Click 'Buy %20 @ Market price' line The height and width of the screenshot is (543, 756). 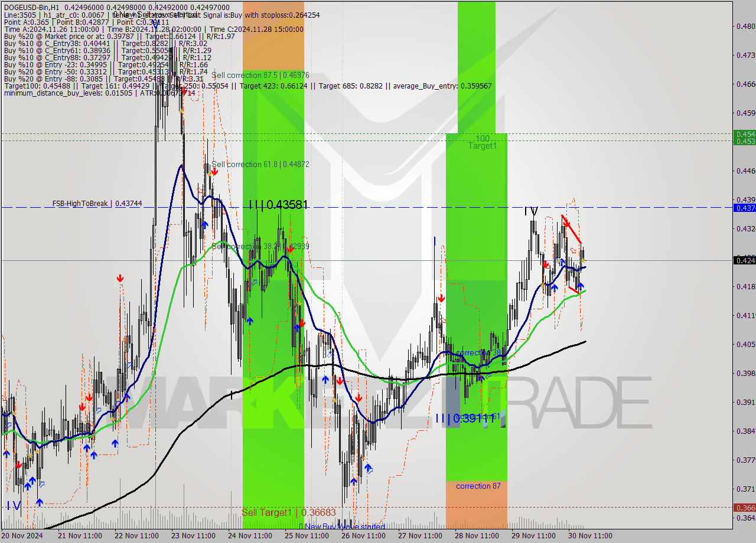119,37
